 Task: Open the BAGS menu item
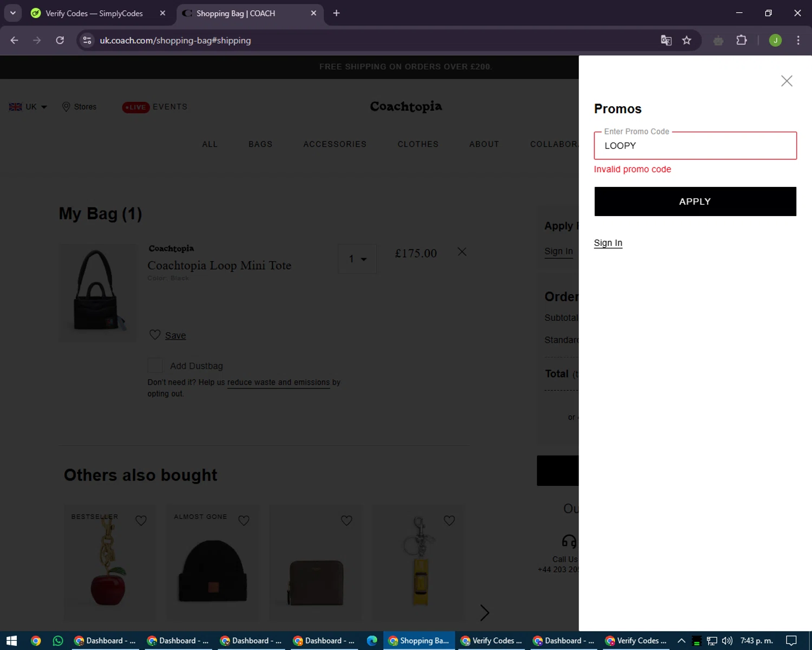pyautogui.click(x=260, y=144)
